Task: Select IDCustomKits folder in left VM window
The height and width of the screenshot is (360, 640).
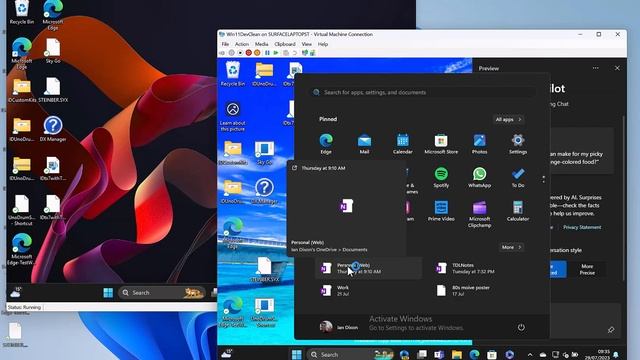Action: (22, 91)
